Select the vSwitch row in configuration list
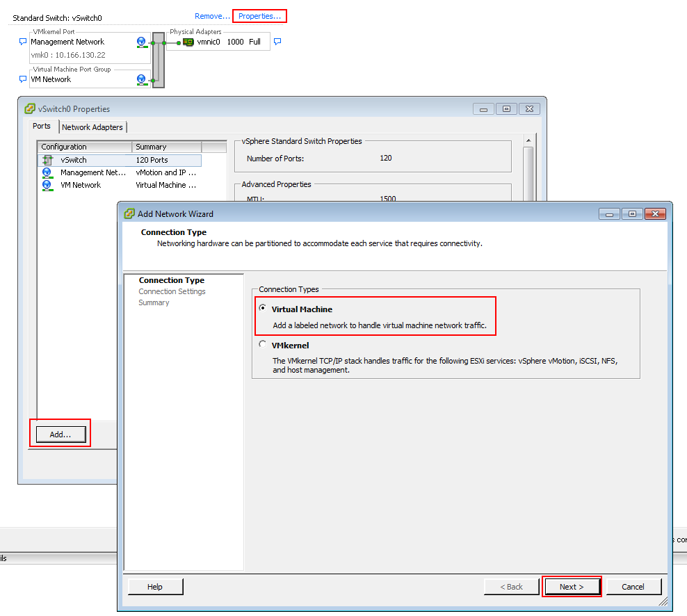Viewport: 687px width, 616px height. (x=120, y=160)
